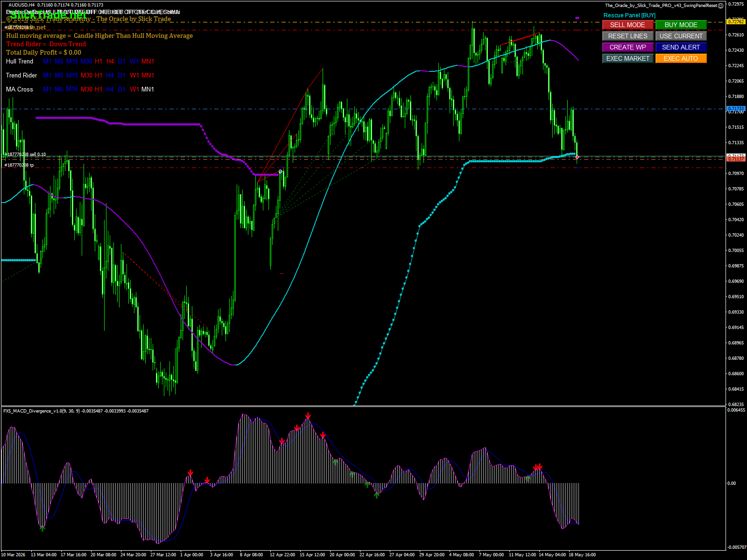Click the Expert Advisor smiley face icon
The width and height of the screenshot is (747, 560).
720,6
